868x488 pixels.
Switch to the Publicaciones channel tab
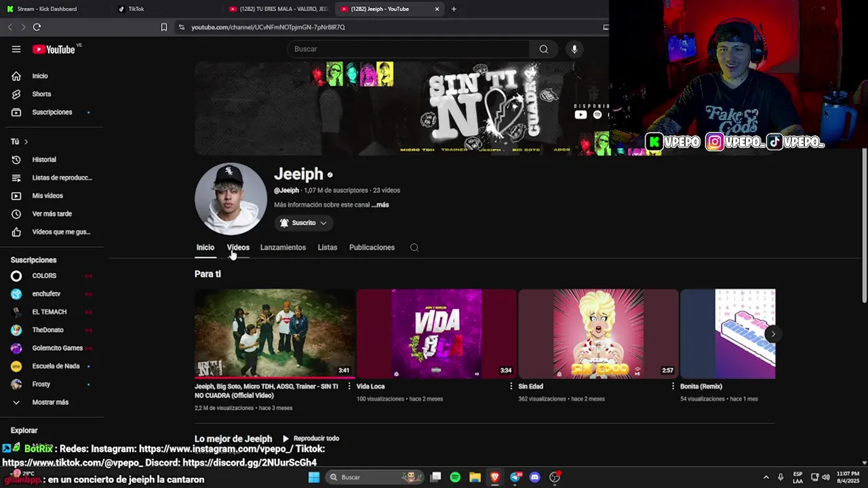[x=372, y=247]
